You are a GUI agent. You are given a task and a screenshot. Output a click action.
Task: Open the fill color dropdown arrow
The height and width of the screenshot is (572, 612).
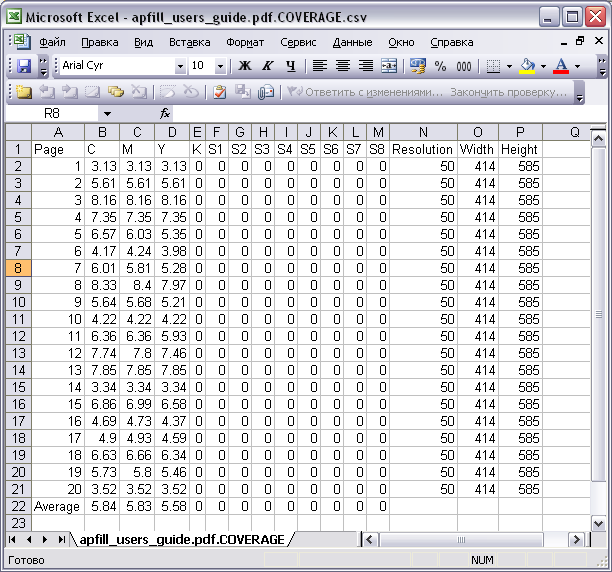(543, 66)
